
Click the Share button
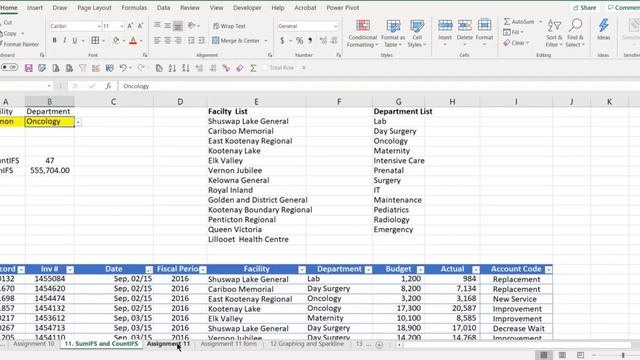coord(584,8)
